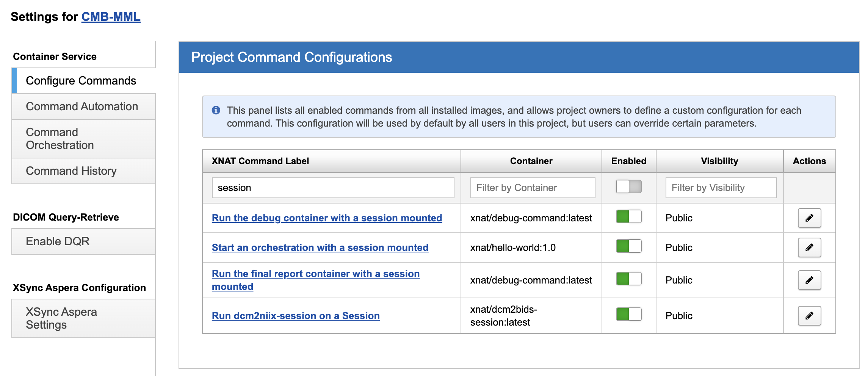Disable the debug container session command

[x=628, y=217]
